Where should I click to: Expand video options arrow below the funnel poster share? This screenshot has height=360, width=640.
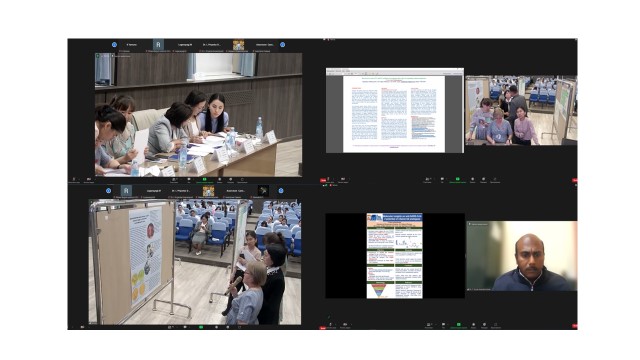pyautogui.click(x=351, y=324)
